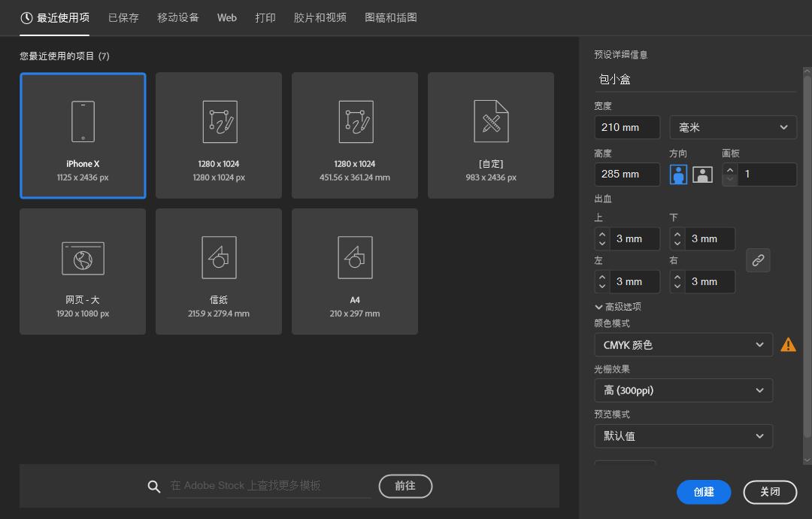Switch to the 胶片和视频 tab

[x=320, y=17]
